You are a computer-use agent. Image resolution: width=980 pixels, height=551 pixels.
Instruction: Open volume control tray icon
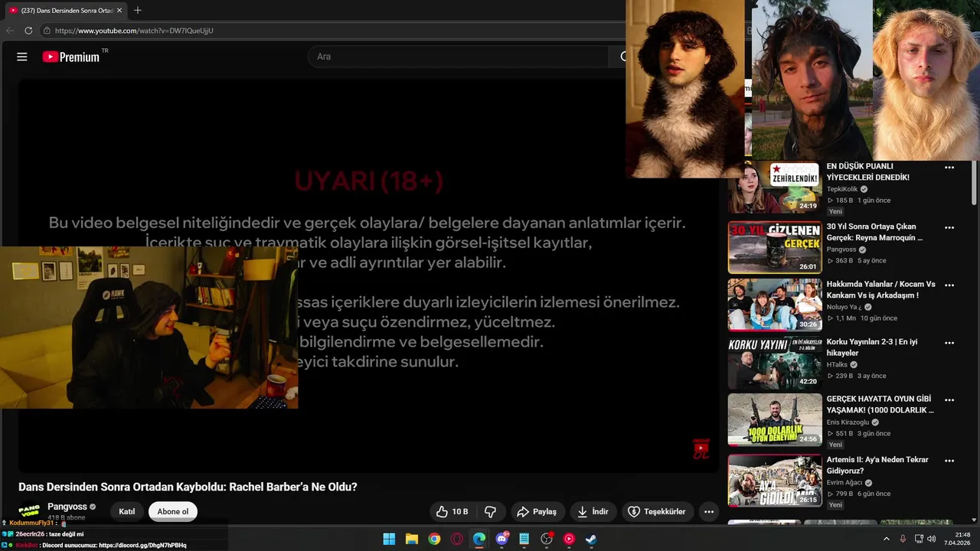click(x=932, y=539)
